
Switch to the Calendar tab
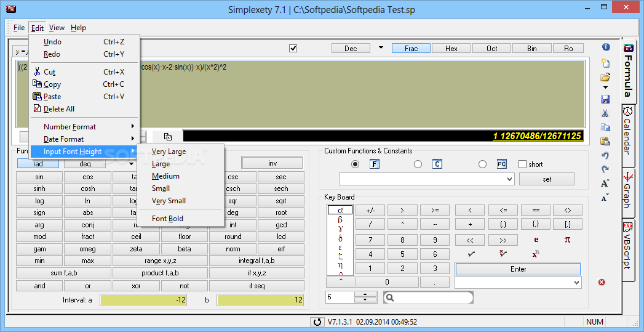click(x=627, y=136)
